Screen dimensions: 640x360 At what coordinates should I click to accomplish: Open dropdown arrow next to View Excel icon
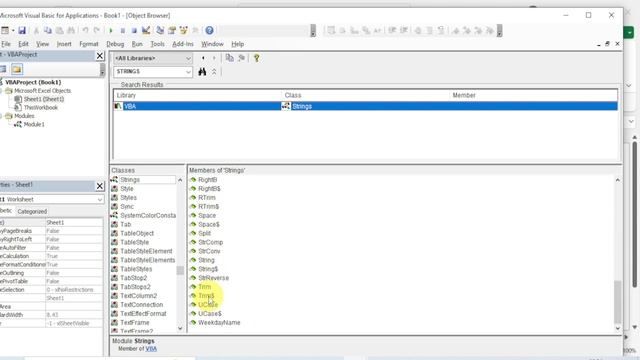(13, 31)
